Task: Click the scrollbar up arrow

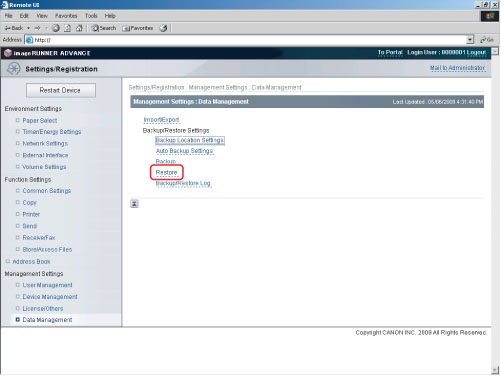Action: click(495, 51)
